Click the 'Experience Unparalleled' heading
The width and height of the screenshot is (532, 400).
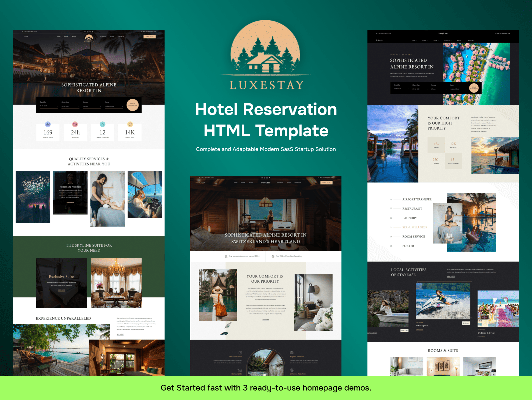(x=63, y=318)
